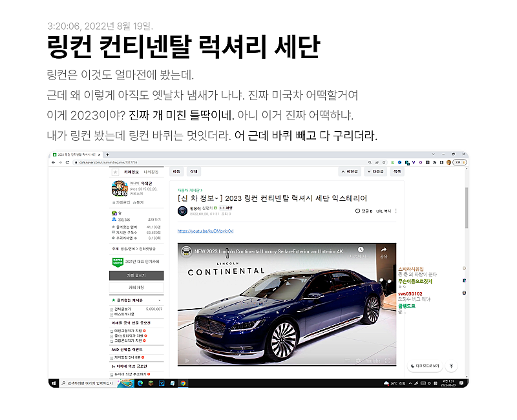Open the tab search chevron in title bar
The image size is (517, 420).
433,154
